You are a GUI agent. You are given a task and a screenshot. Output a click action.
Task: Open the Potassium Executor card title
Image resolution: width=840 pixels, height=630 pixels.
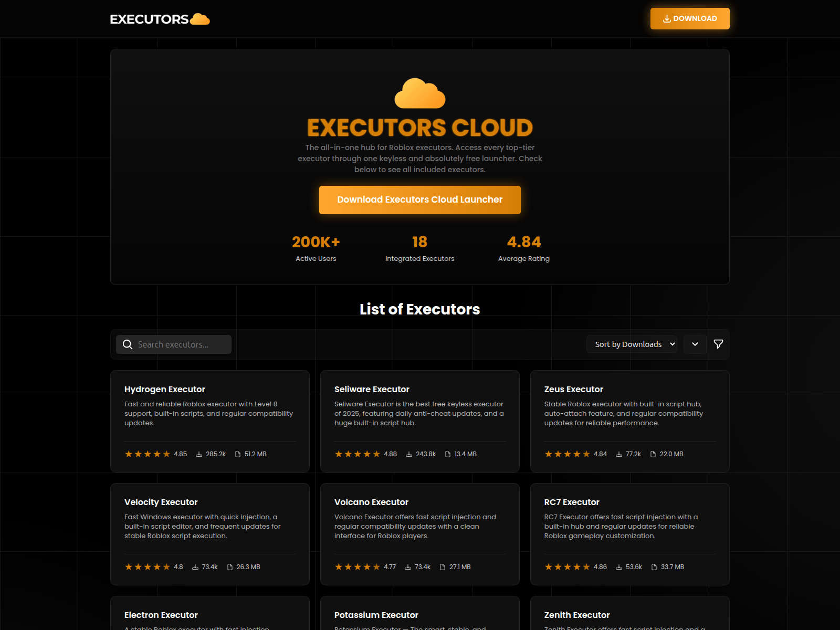click(x=376, y=615)
